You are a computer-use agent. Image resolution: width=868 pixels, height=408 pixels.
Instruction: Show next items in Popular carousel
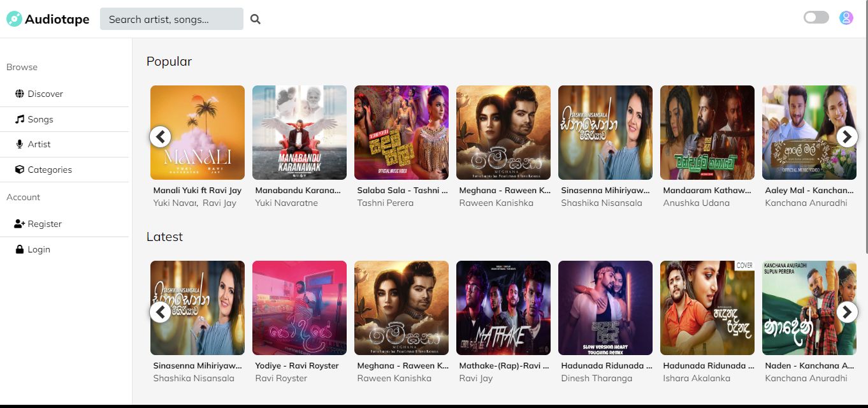click(x=846, y=136)
